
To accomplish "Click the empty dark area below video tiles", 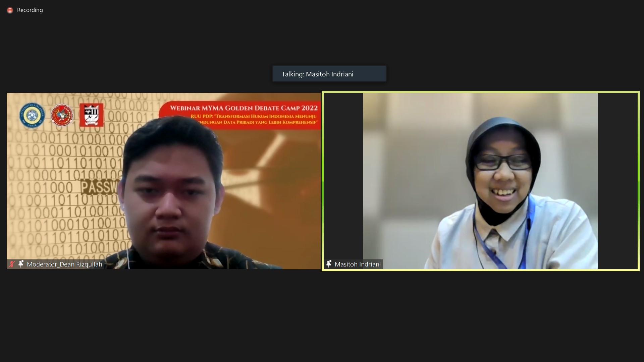I will click(x=322, y=315).
